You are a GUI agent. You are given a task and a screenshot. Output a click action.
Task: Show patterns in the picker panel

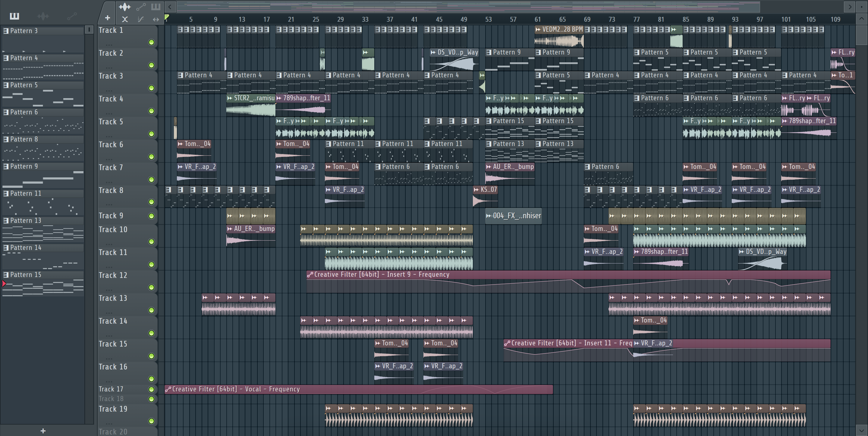(x=14, y=16)
